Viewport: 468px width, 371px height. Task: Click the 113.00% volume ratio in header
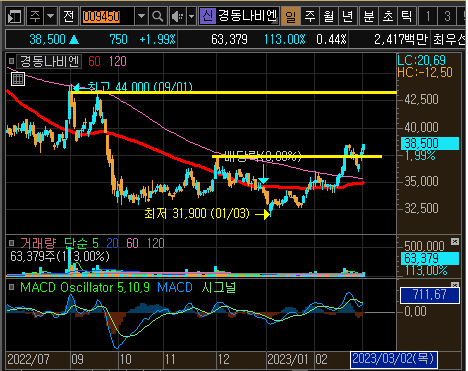(x=284, y=40)
